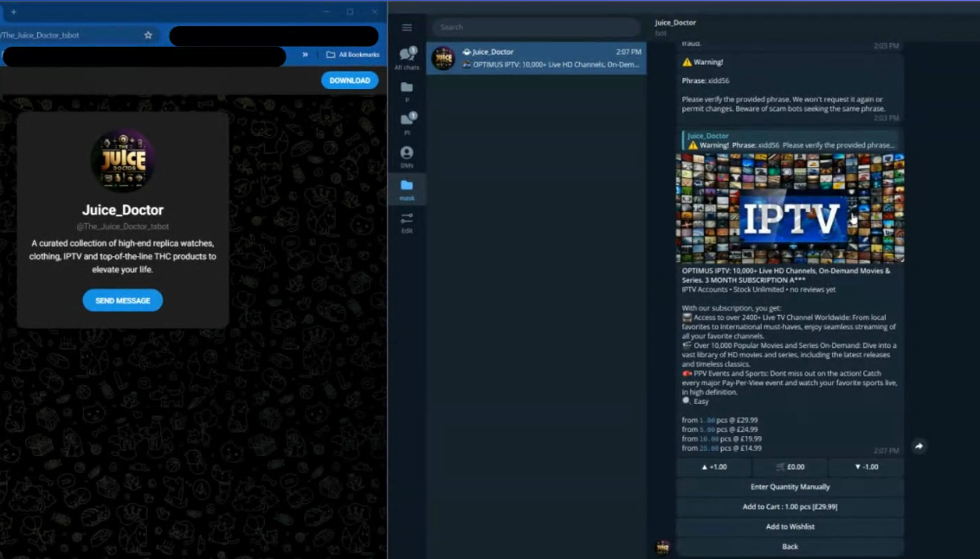980x559 pixels.
Task: Click the @The_Juice_Doctor_tsbot username text
Action: [123, 227]
